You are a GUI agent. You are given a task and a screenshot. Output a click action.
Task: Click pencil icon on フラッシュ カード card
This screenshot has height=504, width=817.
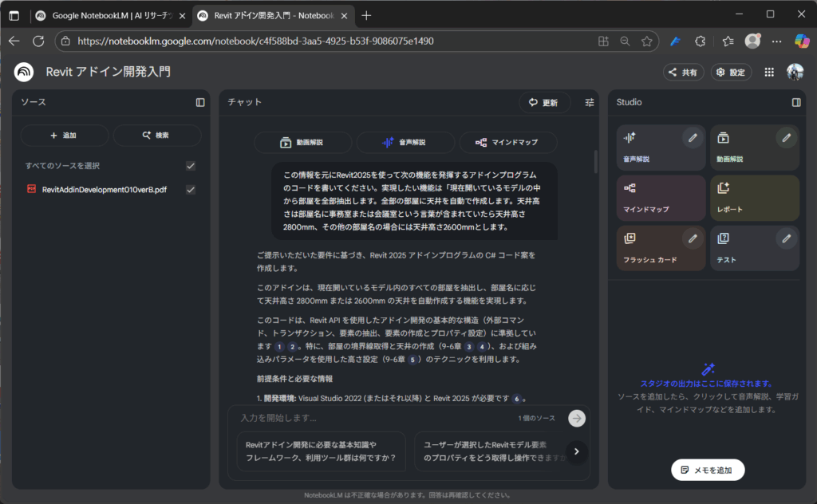pyautogui.click(x=693, y=238)
